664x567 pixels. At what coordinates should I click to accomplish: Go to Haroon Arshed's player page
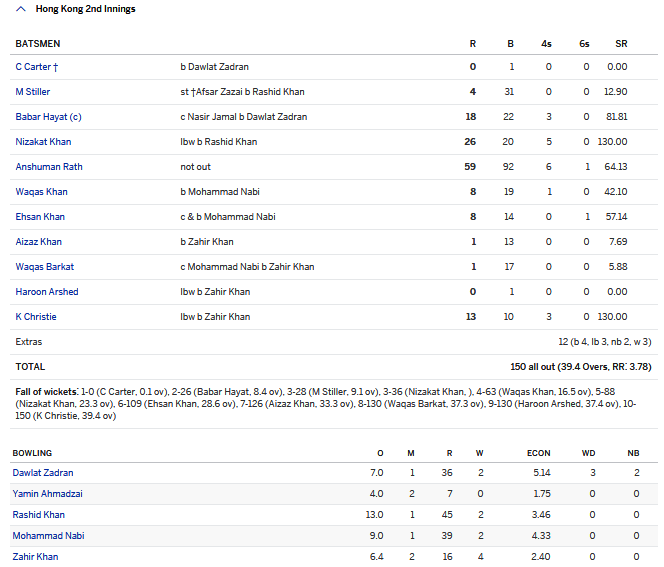pyautogui.click(x=47, y=292)
